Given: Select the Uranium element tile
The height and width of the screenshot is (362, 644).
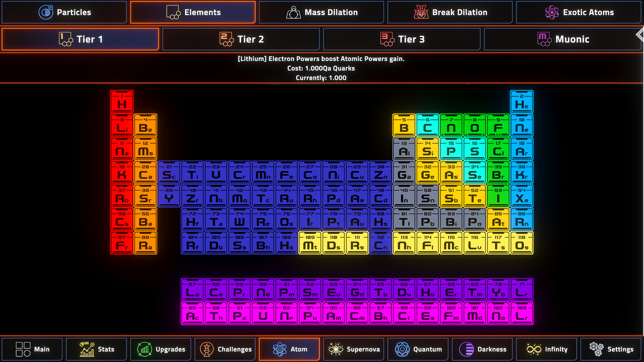Looking at the screenshot, I should (263, 313).
